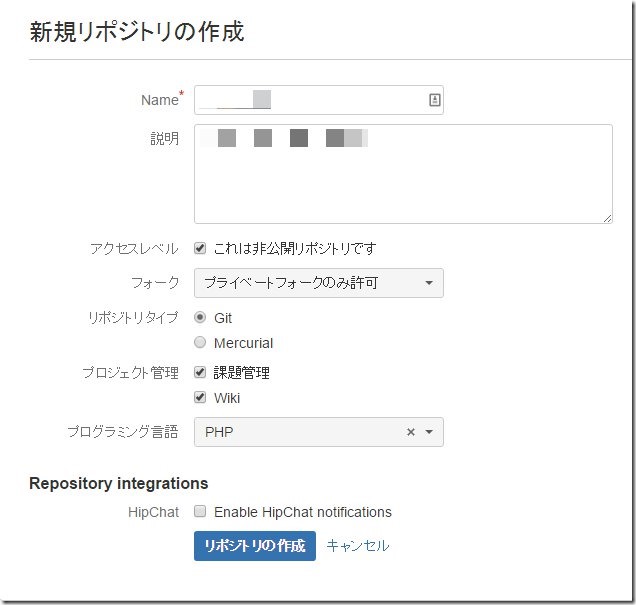Select the Git repository type
636x605 pixels.
click(x=200, y=317)
